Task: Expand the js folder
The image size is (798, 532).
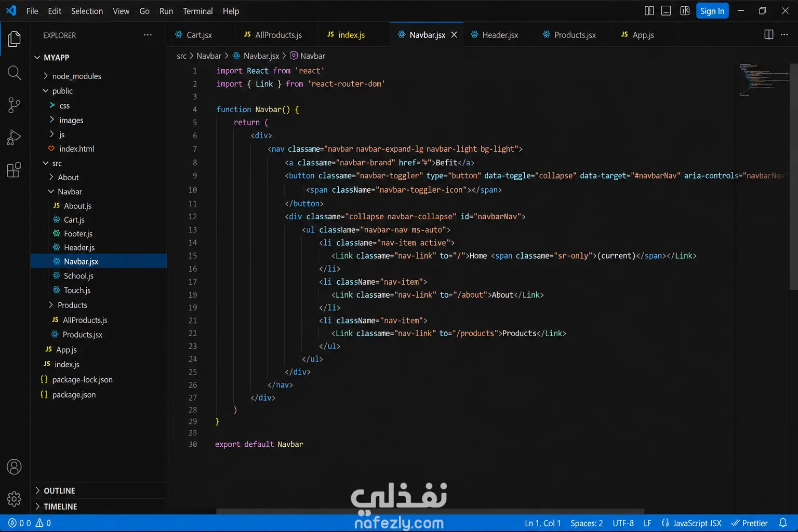Action: pyautogui.click(x=62, y=135)
